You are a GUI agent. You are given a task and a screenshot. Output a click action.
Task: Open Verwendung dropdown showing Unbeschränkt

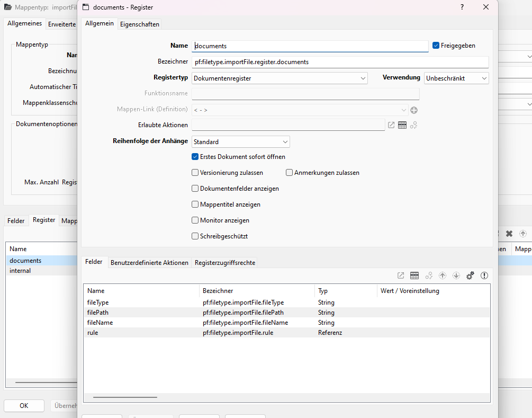coord(456,78)
